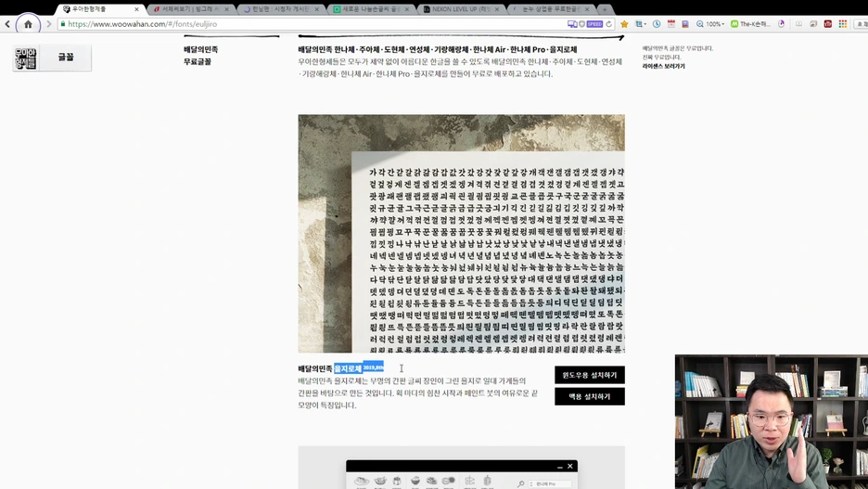The image size is (868, 489).
Task: Go forward using the forward arrow
Action: (49, 24)
